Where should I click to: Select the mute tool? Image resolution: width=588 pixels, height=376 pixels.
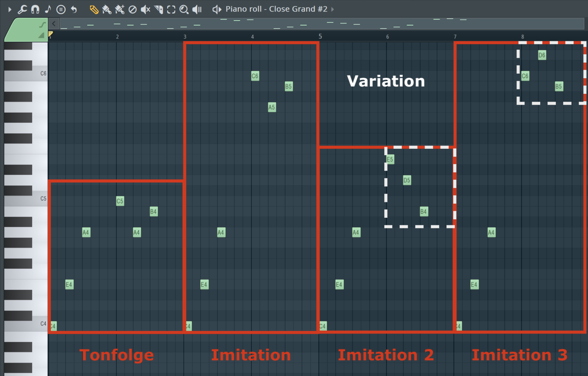[x=145, y=9]
